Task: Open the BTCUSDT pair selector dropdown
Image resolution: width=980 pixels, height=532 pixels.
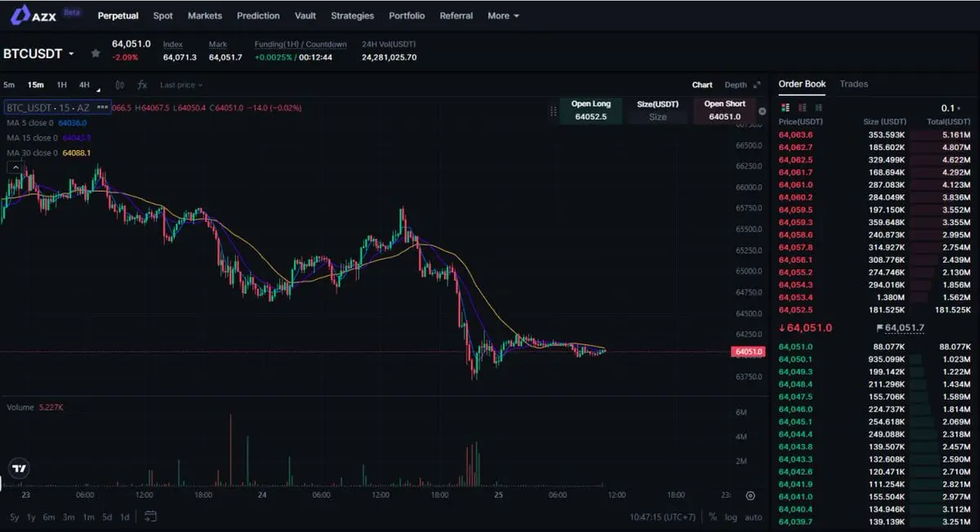Action: point(39,54)
